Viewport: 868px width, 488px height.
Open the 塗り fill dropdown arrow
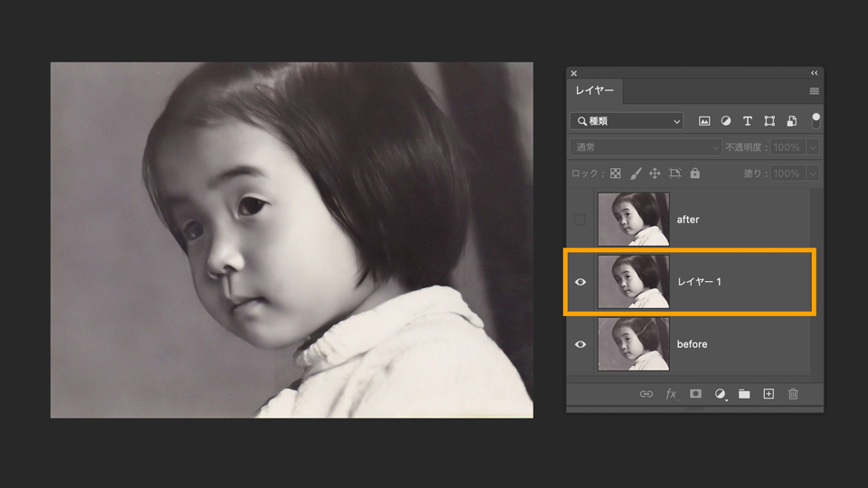click(x=813, y=174)
